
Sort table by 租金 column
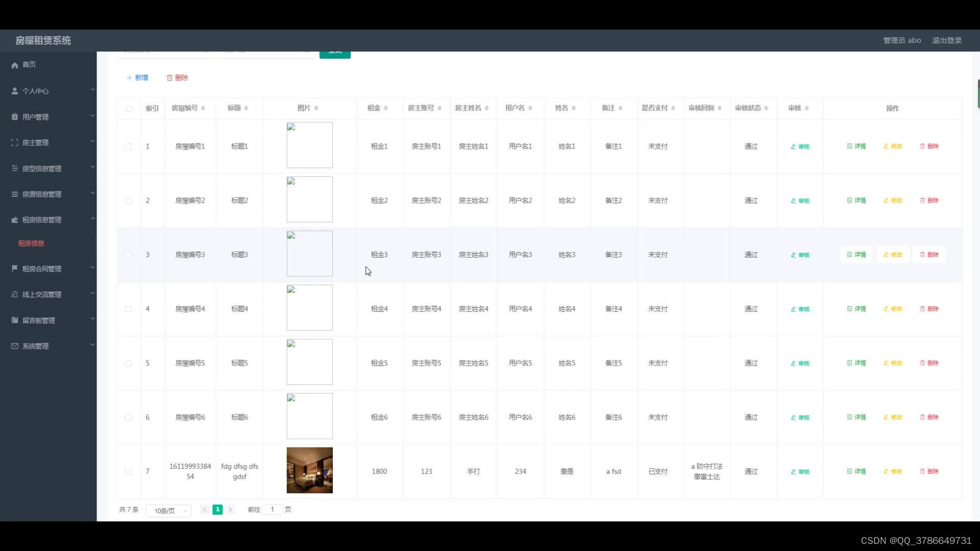386,108
